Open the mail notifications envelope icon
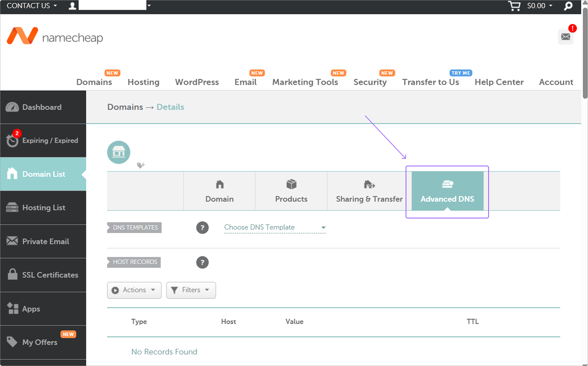Image resolution: width=588 pixels, height=366 pixels. pyautogui.click(x=566, y=37)
